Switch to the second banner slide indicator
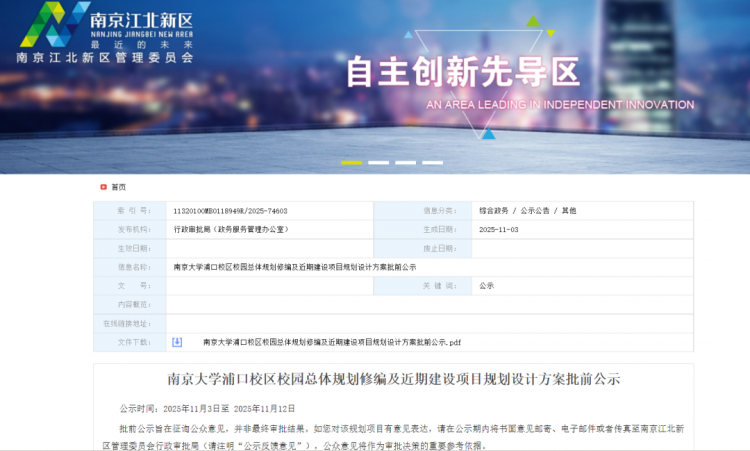This screenshot has height=451, width=750. (x=379, y=162)
